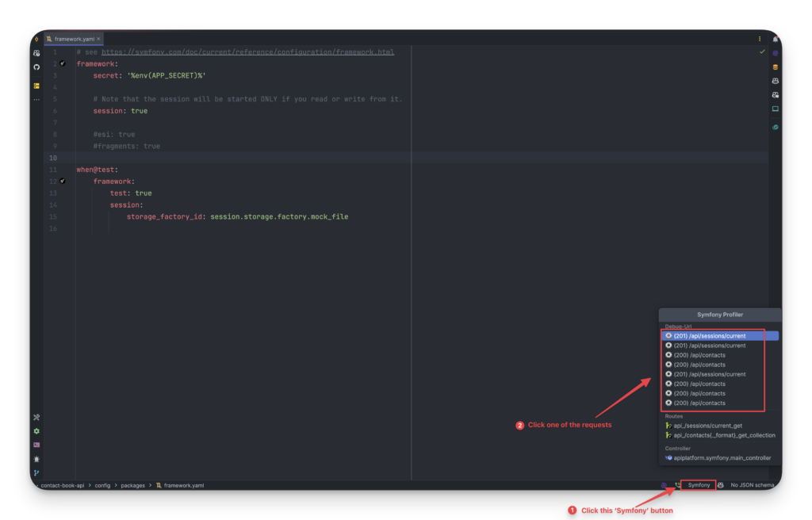Click the 'session.storage.factory.mock_file' value
The image size is (812, 520).
coord(279,217)
